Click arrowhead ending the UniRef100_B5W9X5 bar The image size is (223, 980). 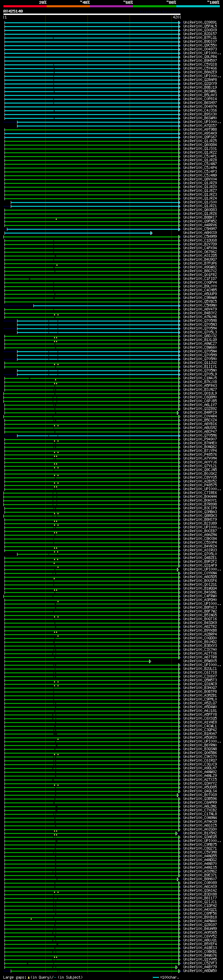pos(150,661)
